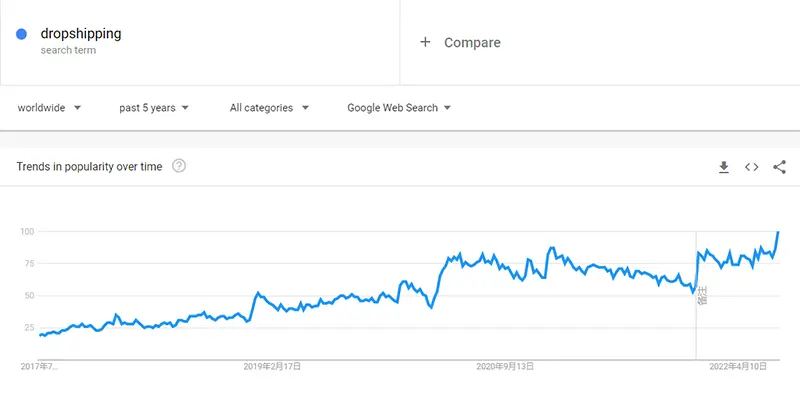Open the Google Web Search dropdown
Viewport: 800px width, 407px height.
click(399, 108)
